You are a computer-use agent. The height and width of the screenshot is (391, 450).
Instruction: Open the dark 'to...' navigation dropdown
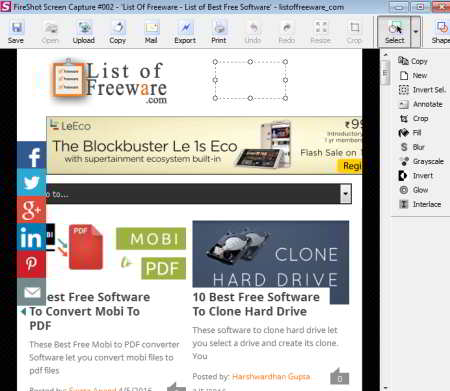pos(199,194)
